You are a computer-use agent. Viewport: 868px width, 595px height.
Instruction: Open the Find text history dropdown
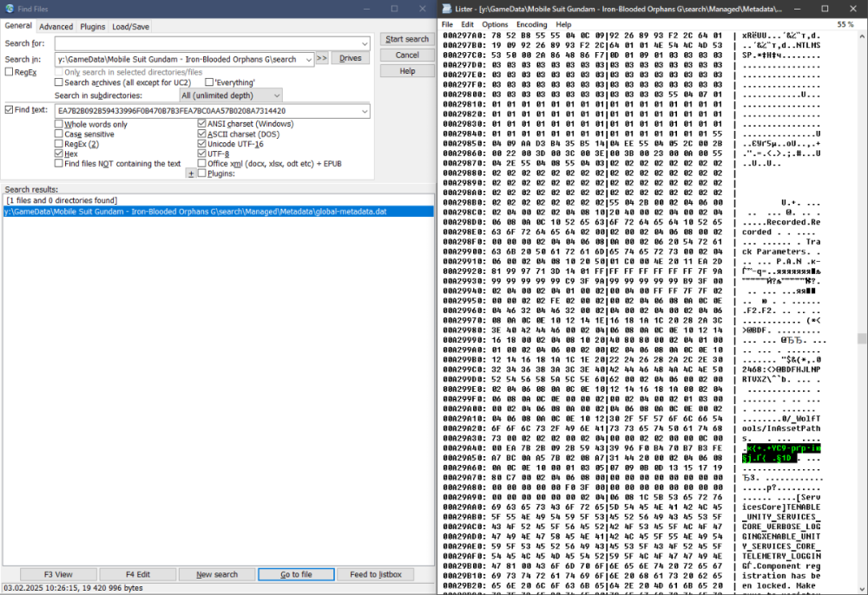[x=364, y=110]
